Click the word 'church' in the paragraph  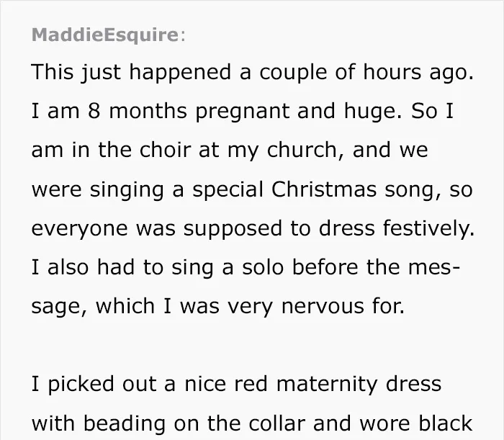[x=302, y=150]
